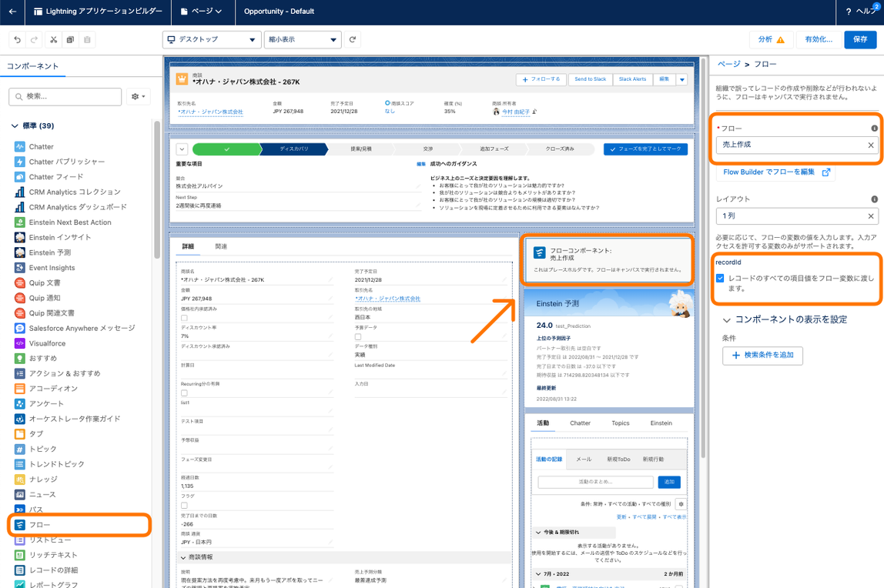Click the info icon beside フロー field
The height and width of the screenshot is (588, 884).
point(874,129)
